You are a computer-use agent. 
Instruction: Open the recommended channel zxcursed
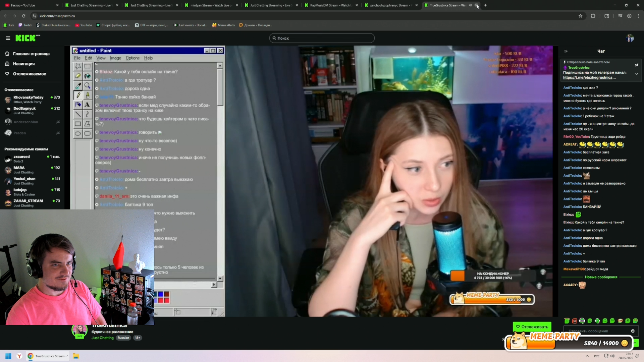pyautogui.click(x=32, y=159)
